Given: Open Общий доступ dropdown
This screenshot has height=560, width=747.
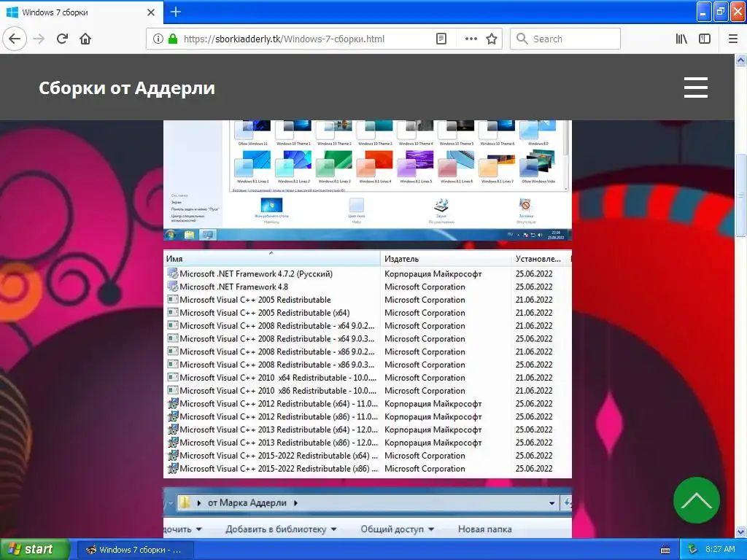Looking at the screenshot, I should pos(398,529).
